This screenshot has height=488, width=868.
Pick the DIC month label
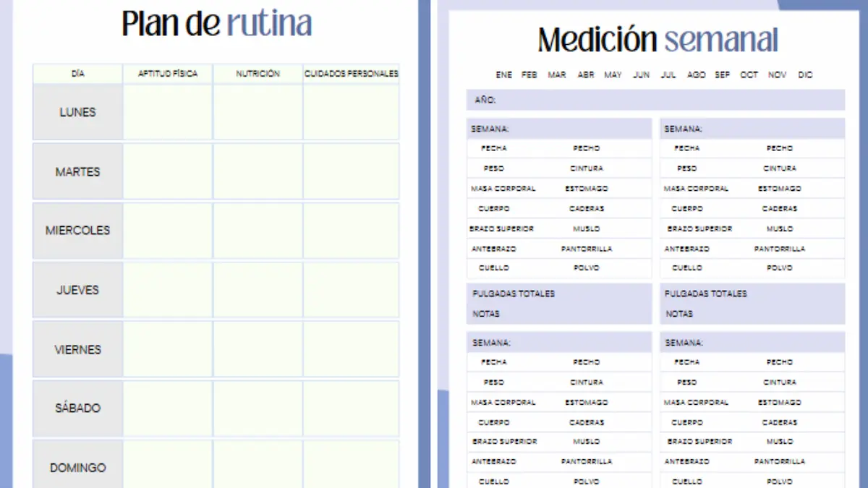(x=805, y=75)
